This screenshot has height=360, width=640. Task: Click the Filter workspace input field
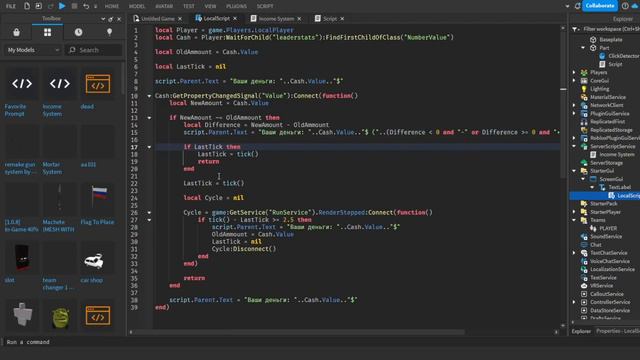(x=611, y=29)
